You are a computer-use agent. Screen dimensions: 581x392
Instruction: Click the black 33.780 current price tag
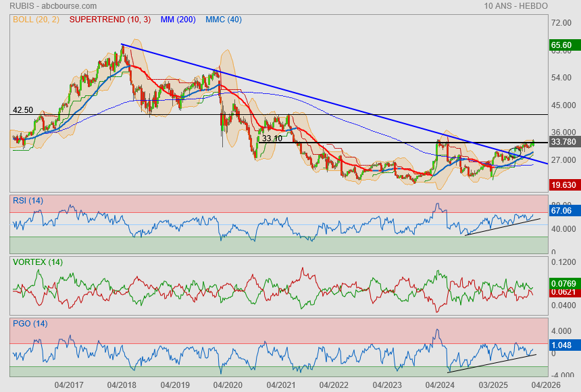(563, 142)
